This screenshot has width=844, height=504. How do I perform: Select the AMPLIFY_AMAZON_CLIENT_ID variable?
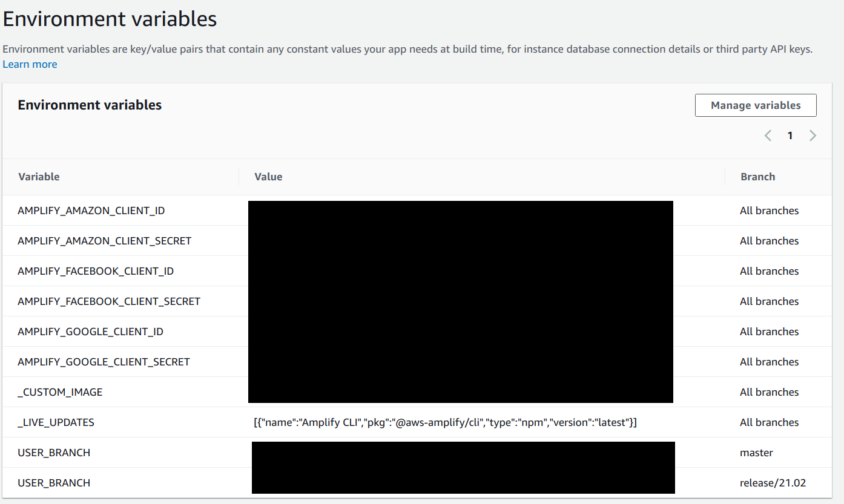coord(91,210)
